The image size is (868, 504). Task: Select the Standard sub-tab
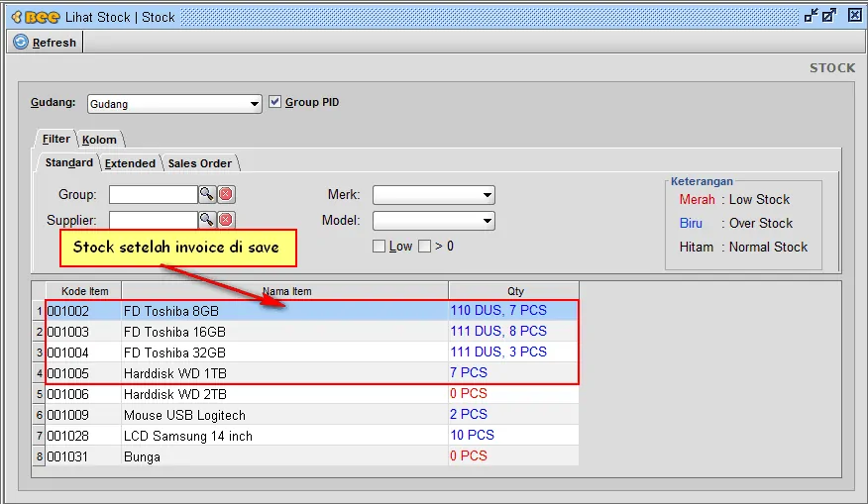click(68, 162)
